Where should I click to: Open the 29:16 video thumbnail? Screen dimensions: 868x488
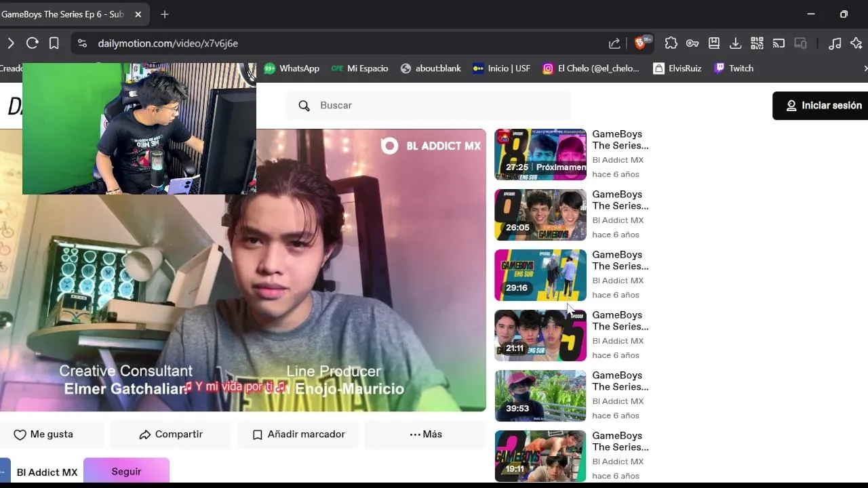pyautogui.click(x=540, y=275)
